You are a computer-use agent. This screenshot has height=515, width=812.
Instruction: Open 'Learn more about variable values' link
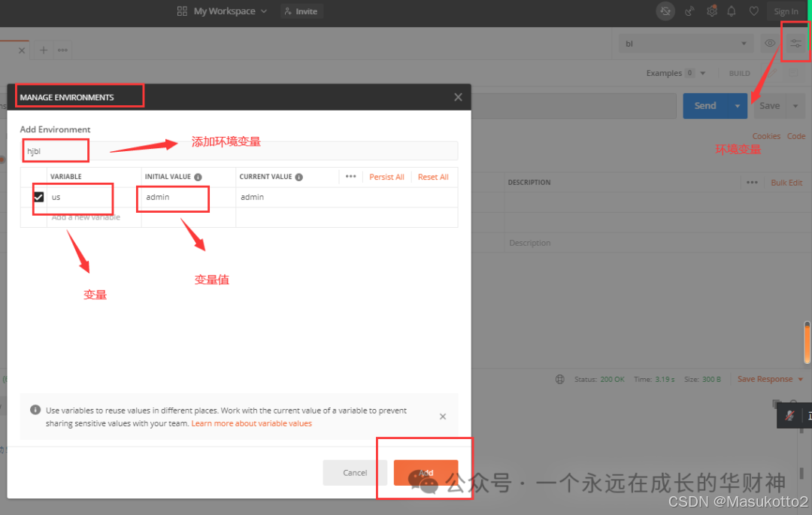(x=252, y=423)
